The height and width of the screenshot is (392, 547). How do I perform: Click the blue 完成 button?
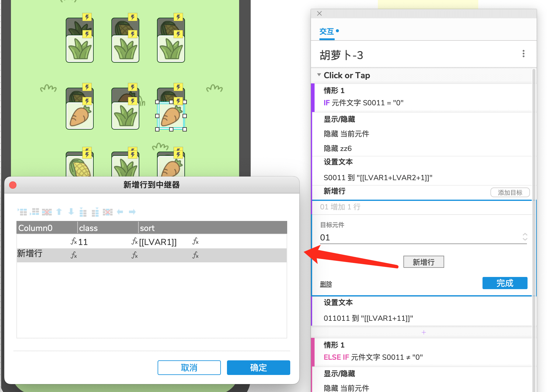point(504,283)
